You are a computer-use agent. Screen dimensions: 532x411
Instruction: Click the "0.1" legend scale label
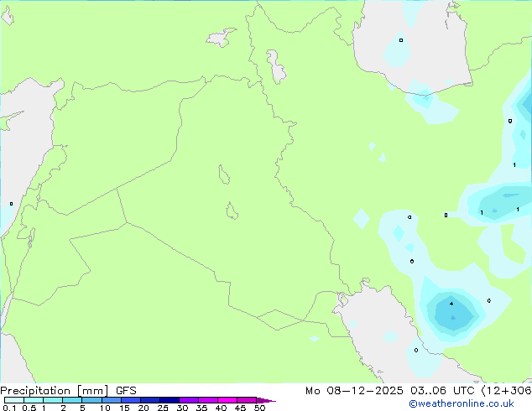tap(9, 408)
